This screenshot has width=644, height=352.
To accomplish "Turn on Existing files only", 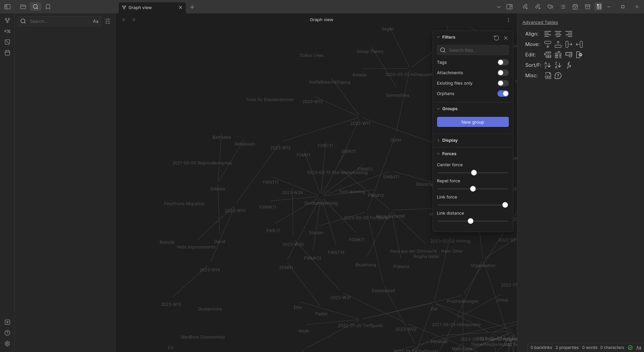I will point(503,83).
